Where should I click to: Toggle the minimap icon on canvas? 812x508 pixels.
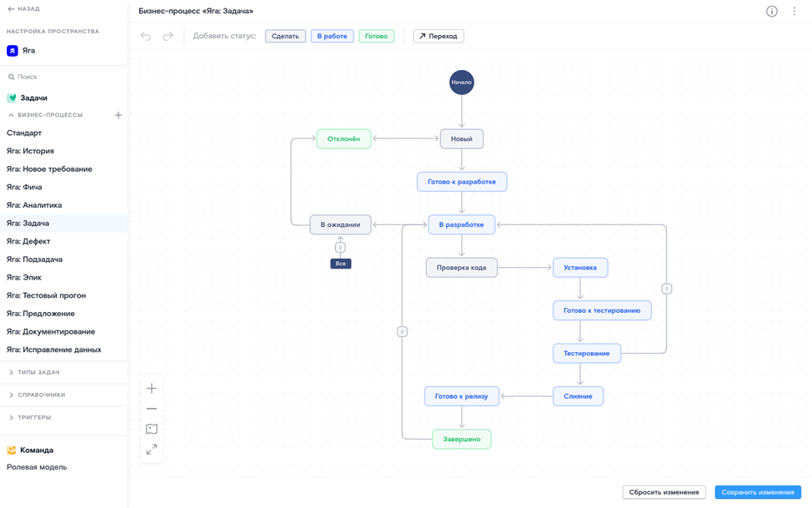tap(152, 429)
